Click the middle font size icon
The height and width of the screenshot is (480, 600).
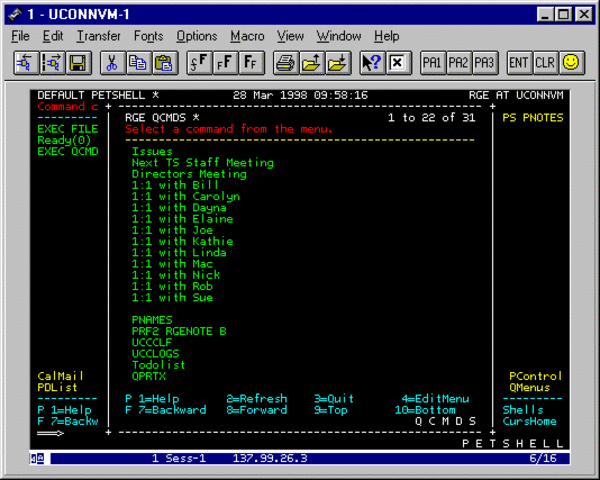click(x=225, y=63)
